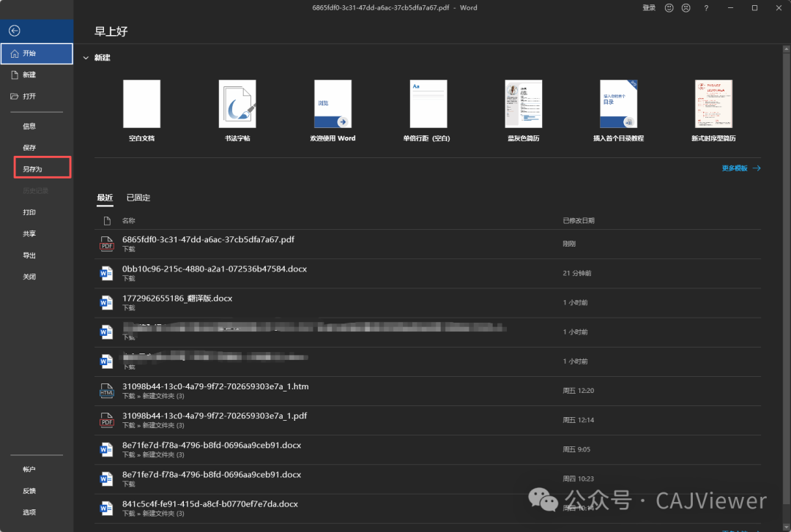The width and height of the screenshot is (791, 532).
Task: Click Word icon beside 0bb10c96-215c docx
Action: [x=106, y=273]
